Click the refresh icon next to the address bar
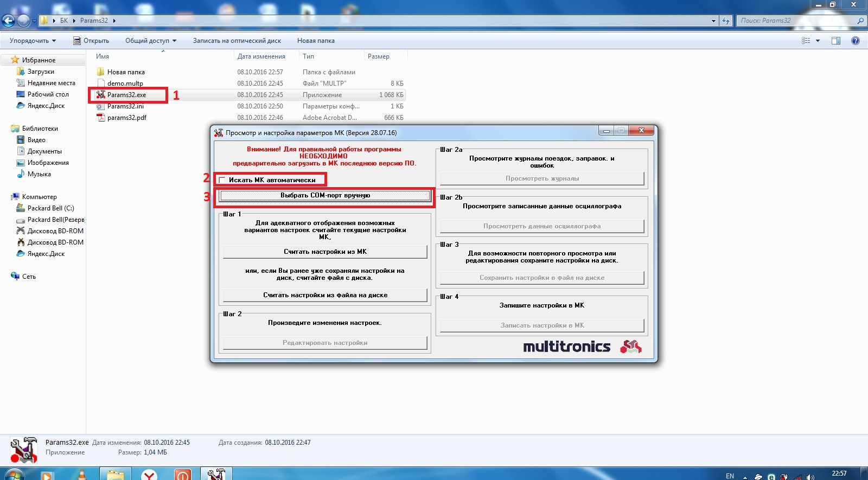Viewport: 868px width, 480px height. 726,21
